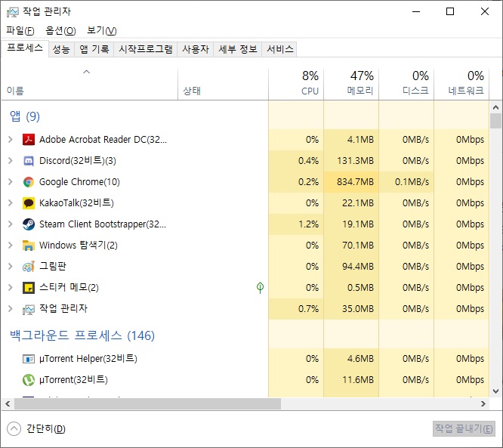Select the 프로세스 tab
The height and width of the screenshot is (448, 503).
25,48
